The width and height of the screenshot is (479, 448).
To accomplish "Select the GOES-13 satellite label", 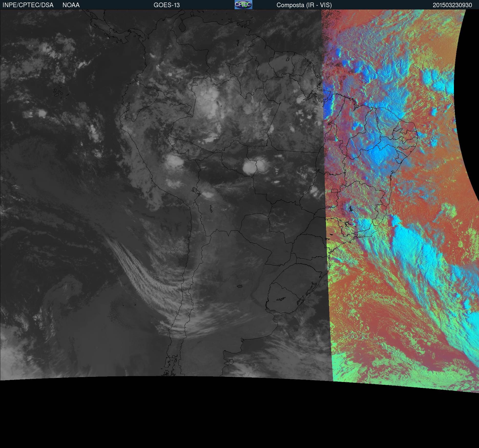I will (x=167, y=5).
